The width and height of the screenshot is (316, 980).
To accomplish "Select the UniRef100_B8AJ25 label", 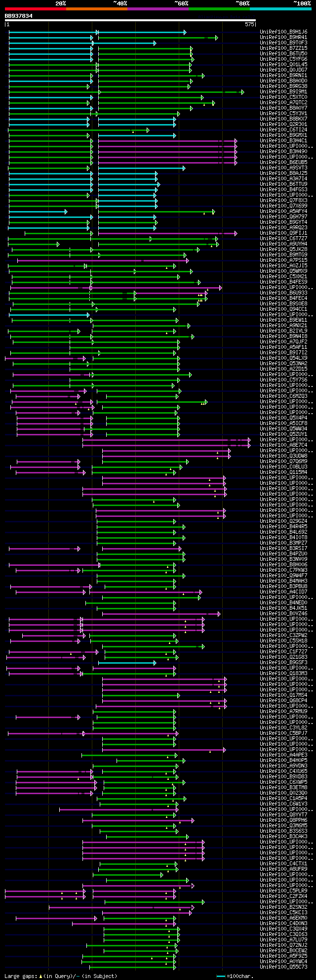I will click(283, 173).
